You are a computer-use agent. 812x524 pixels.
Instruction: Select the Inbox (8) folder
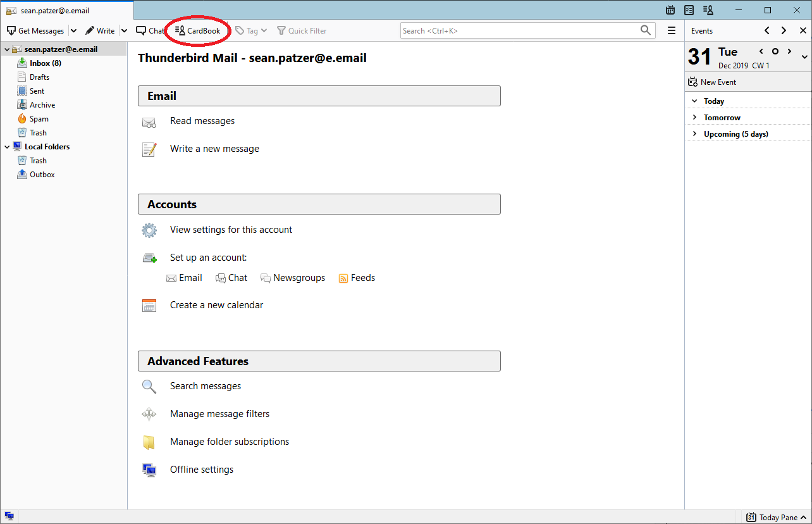tap(45, 63)
